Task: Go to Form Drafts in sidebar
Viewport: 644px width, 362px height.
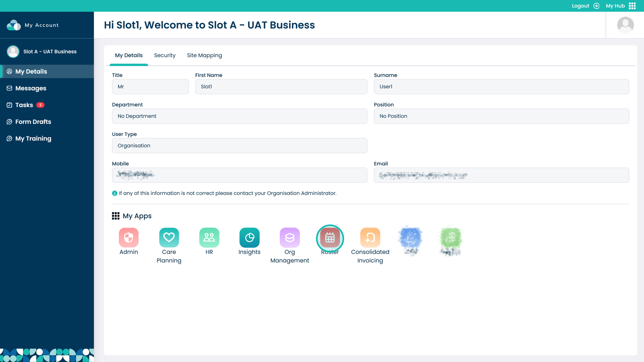Action: click(x=33, y=122)
